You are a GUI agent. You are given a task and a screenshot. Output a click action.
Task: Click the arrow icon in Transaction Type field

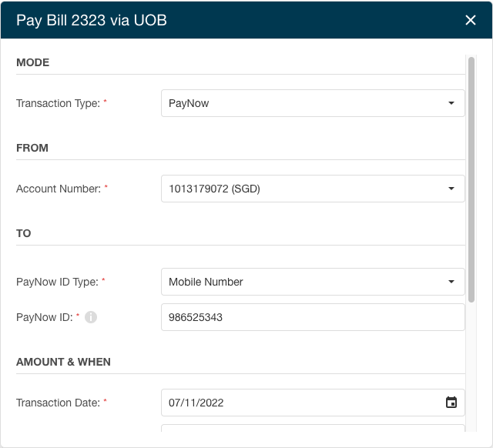click(x=451, y=103)
